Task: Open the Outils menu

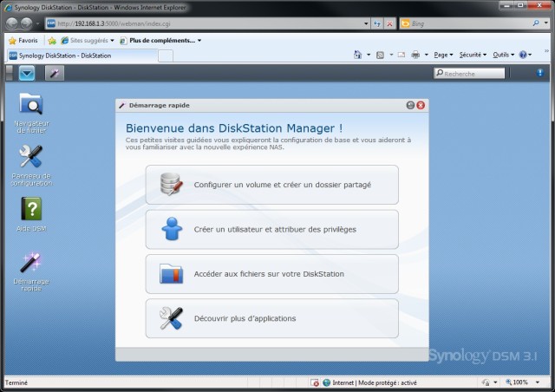Action: (x=503, y=55)
